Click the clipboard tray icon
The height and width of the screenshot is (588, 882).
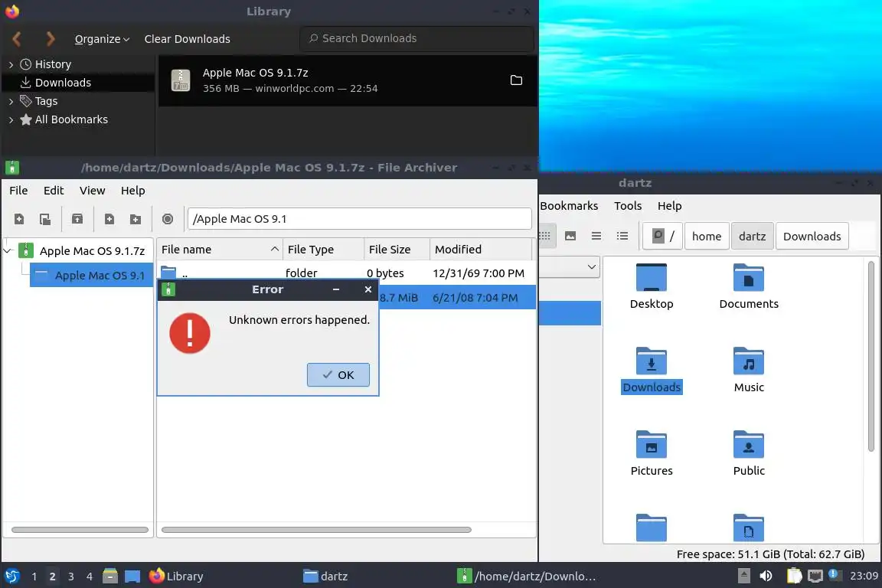coord(794,576)
